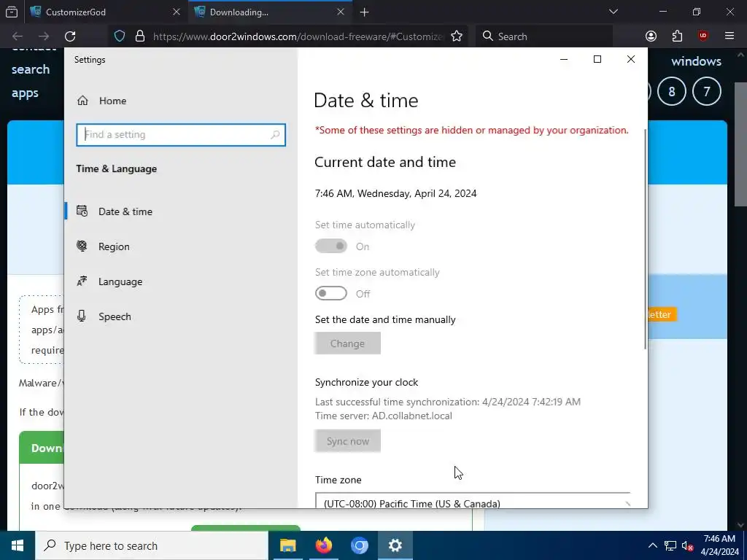This screenshot has width=747, height=560.
Task: Click the taskbar Type here to search box
Action: click(x=152, y=545)
